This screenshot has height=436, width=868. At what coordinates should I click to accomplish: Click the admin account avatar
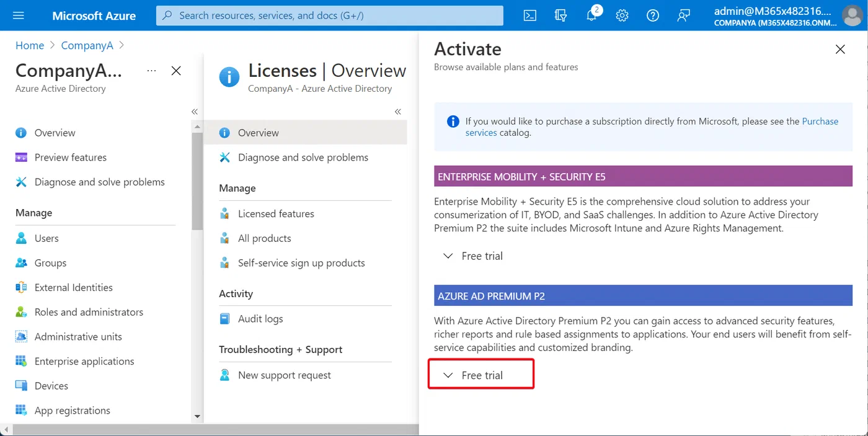pyautogui.click(x=853, y=16)
